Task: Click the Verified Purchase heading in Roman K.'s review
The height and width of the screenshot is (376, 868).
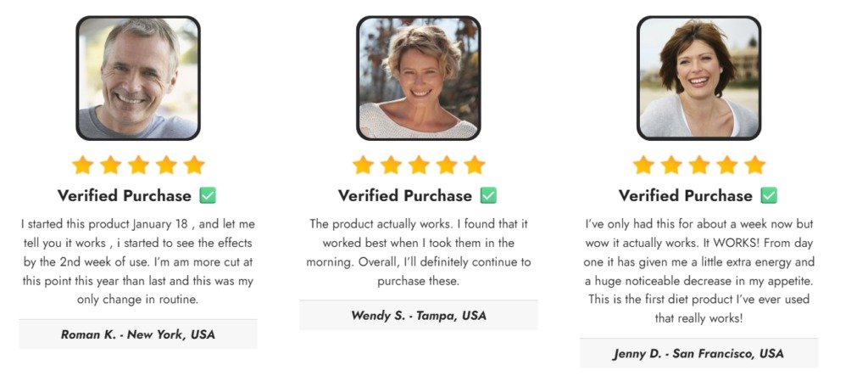Action: point(125,196)
